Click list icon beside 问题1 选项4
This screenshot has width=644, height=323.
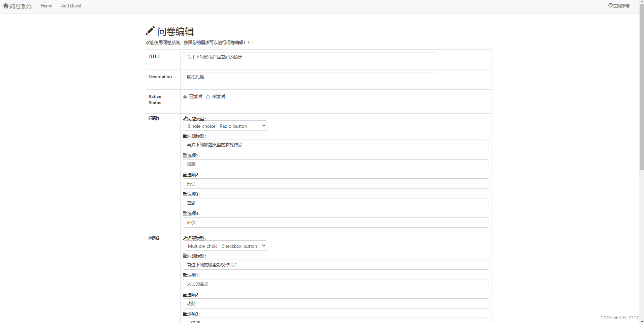(185, 213)
